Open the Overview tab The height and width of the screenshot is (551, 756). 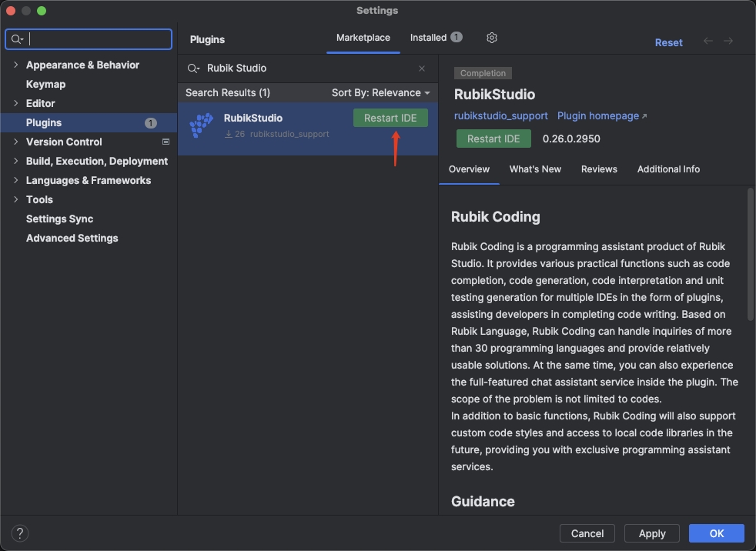(469, 169)
